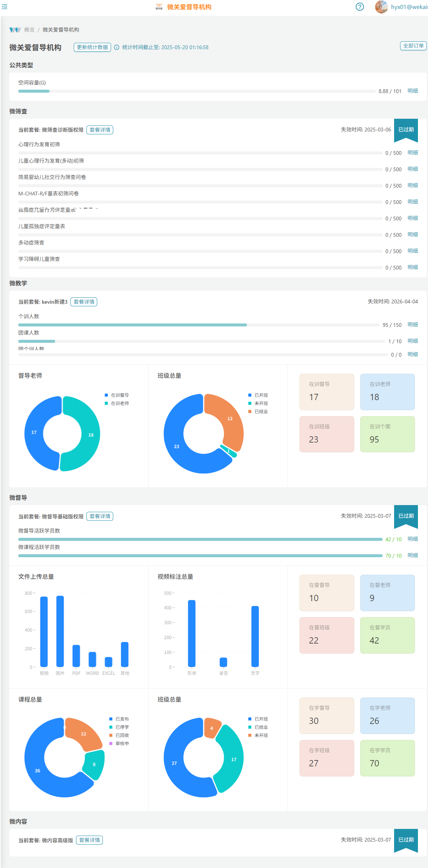Click the expired ribbon badge in 微内容
The width and height of the screenshot is (428, 868).
click(406, 840)
